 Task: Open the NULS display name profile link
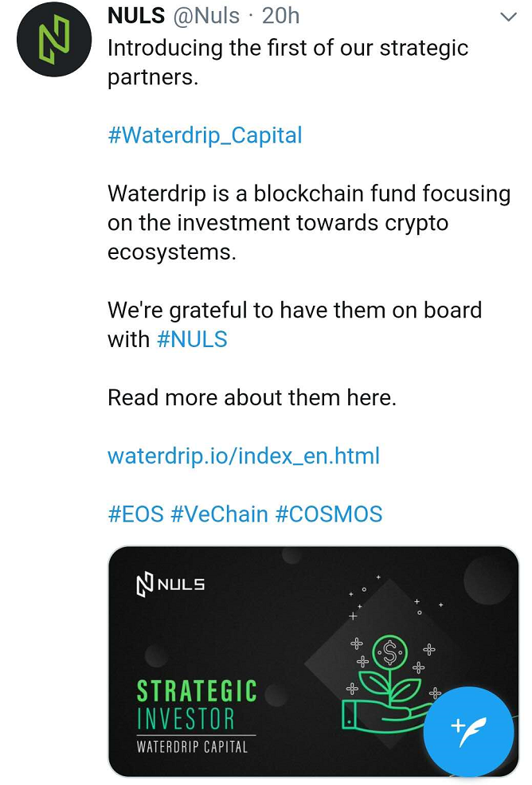click(x=135, y=16)
